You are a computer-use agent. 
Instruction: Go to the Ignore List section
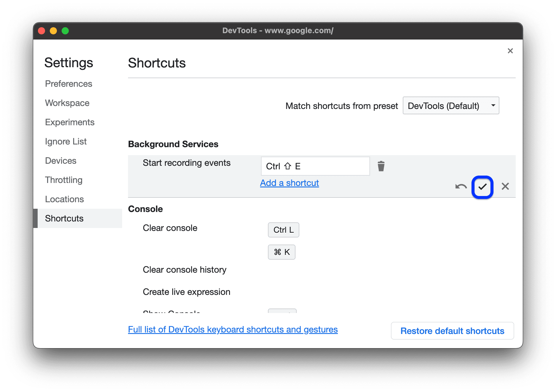point(66,141)
